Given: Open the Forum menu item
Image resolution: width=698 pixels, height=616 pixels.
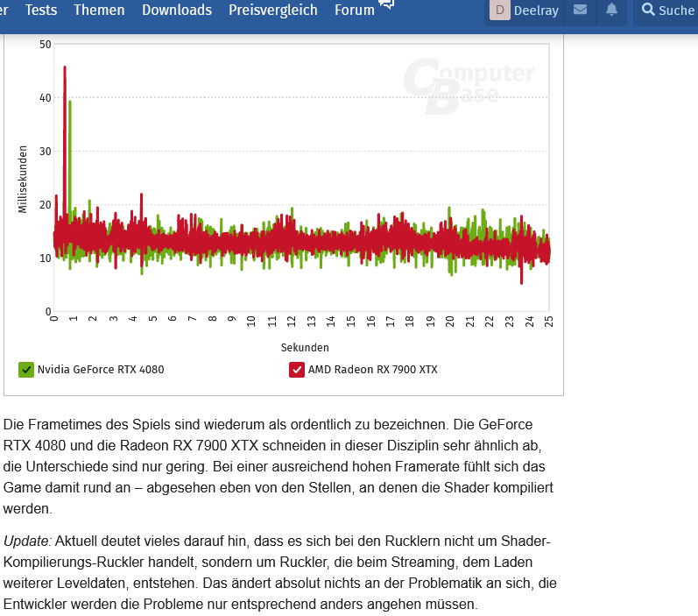Looking at the screenshot, I should click(x=355, y=10).
